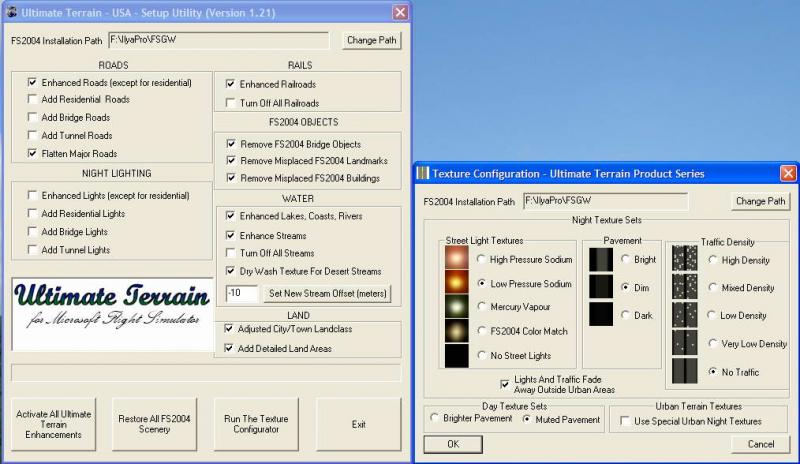
Task: Click the No Street Lights black thumbnail
Action: click(x=457, y=355)
